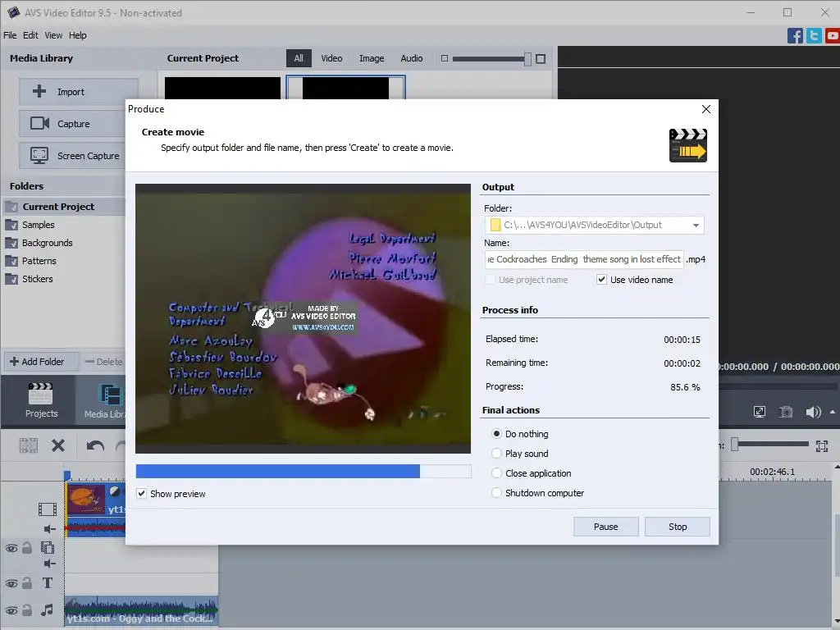Viewport: 840px width, 630px height.
Task: Toggle overlay track visibility eye
Action: coord(11,548)
